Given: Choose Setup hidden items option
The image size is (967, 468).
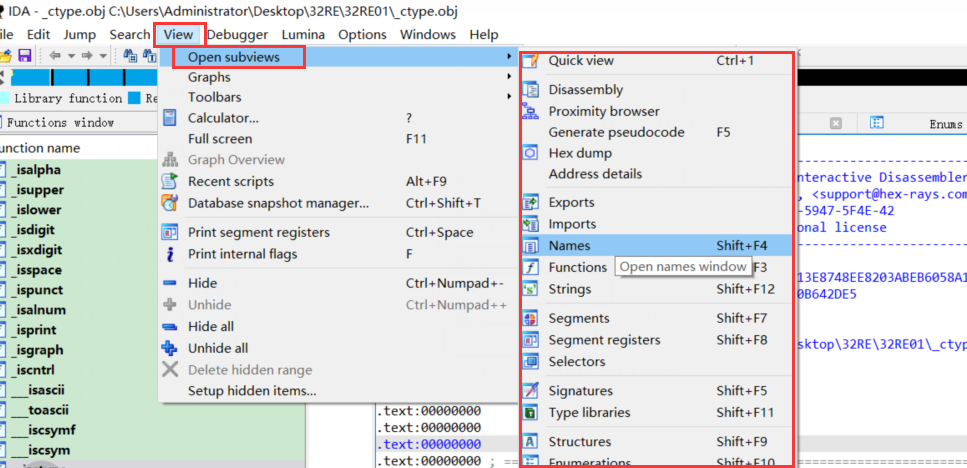Looking at the screenshot, I should (252, 390).
